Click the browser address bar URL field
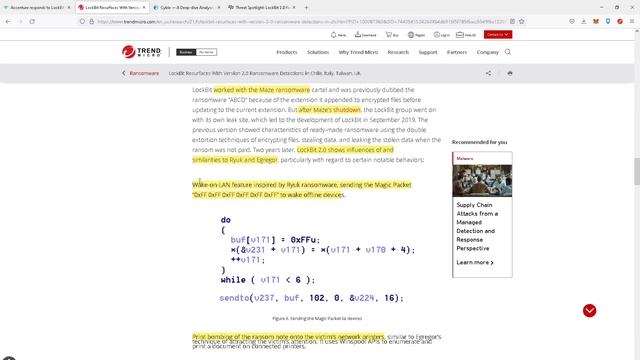Screen dimensions: 640x360 tap(301, 21)
